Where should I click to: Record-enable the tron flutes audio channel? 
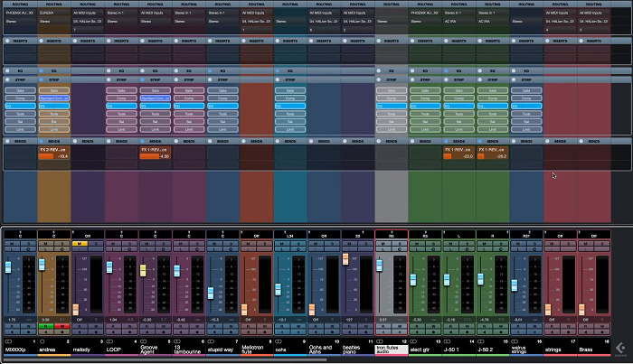400,331
